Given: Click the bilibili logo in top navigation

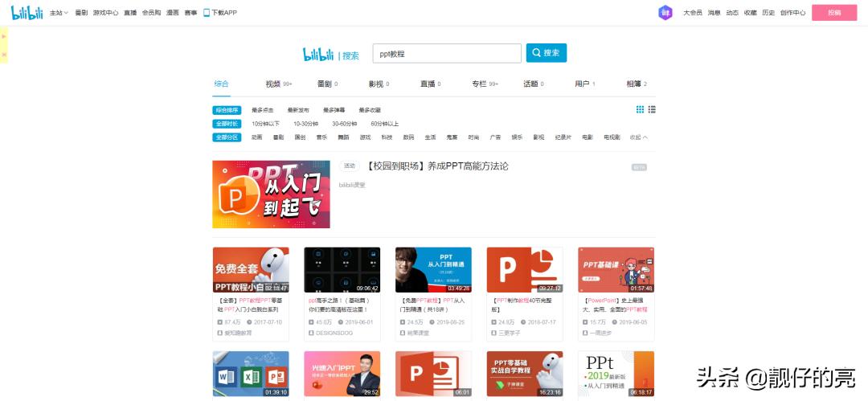Looking at the screenshot, I should (27, 12).
